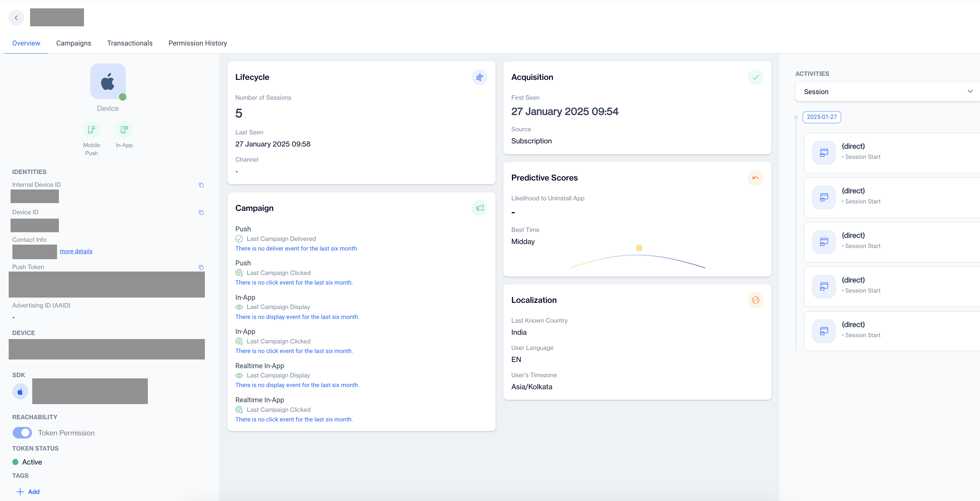Image resolution: width=980 pixels, height=501 pixels.
Task: Click the Predictive Scores arrow icon
Action: pos(756,178)
